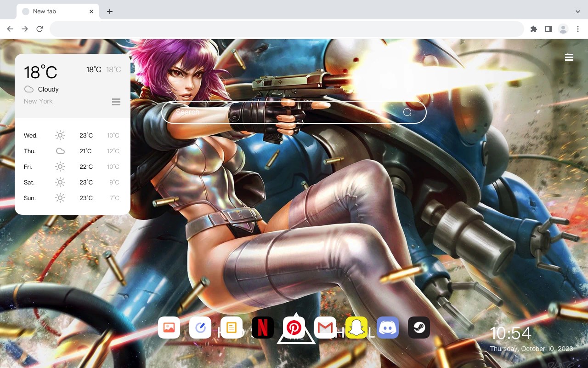Image resolution: width=588 pixels, height=368 pixels.
Task: Focus the browser address bar
Action: [x=287, y=29]
